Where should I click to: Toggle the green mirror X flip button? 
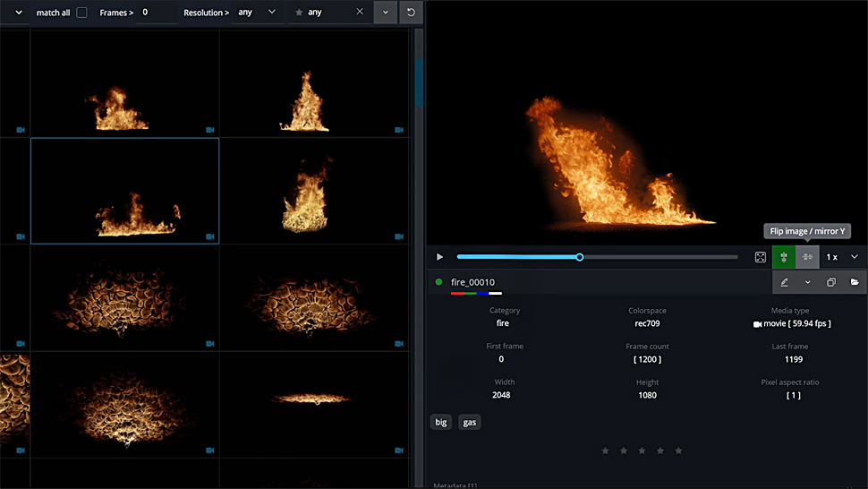pyautogui.click(x=784, y=257)
